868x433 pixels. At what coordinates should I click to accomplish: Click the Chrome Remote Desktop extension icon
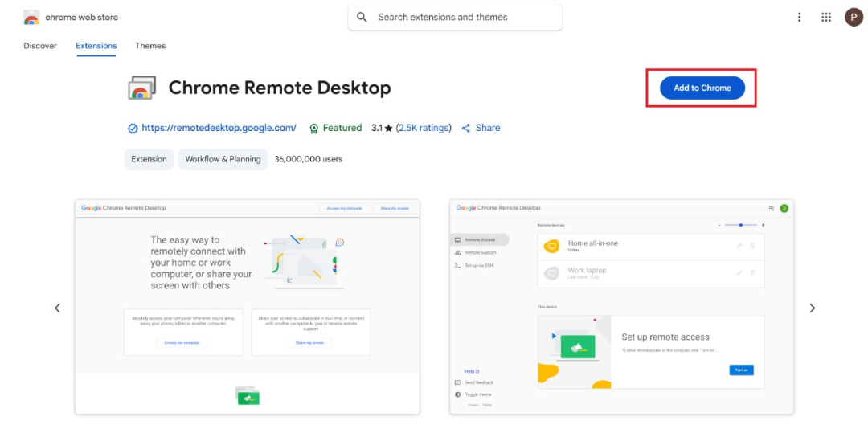click(141, 88)
